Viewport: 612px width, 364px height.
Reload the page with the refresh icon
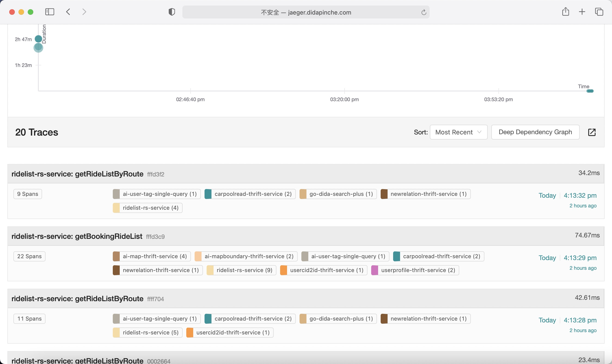424,12
